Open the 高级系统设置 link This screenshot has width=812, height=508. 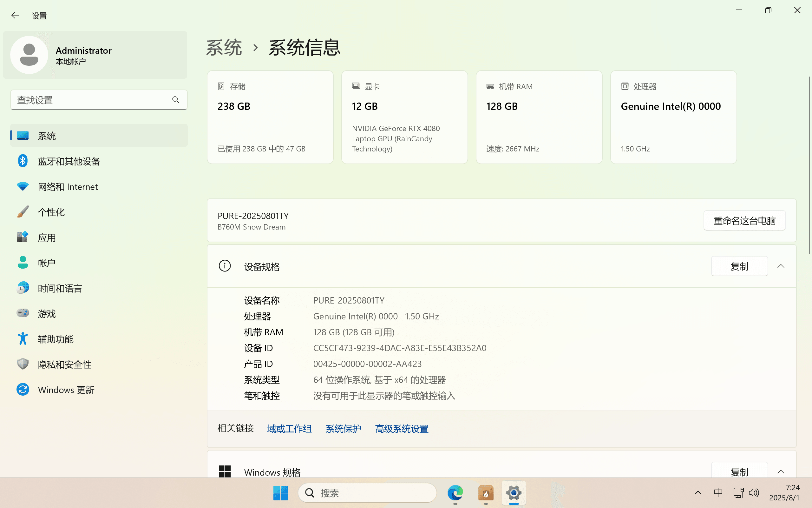click(402, 429)
